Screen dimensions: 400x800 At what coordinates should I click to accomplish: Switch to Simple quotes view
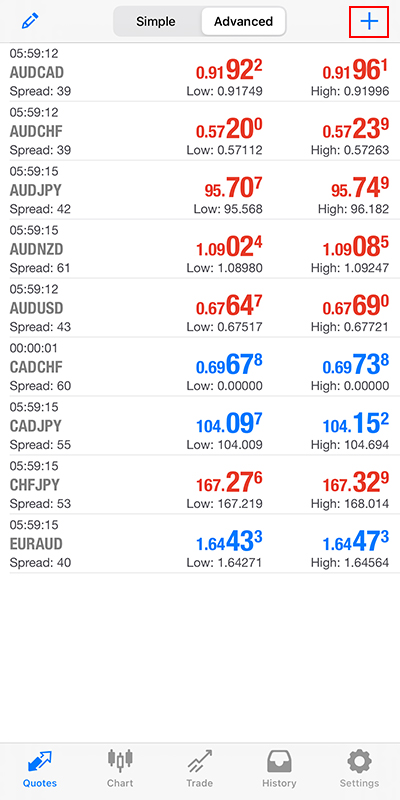156,21
